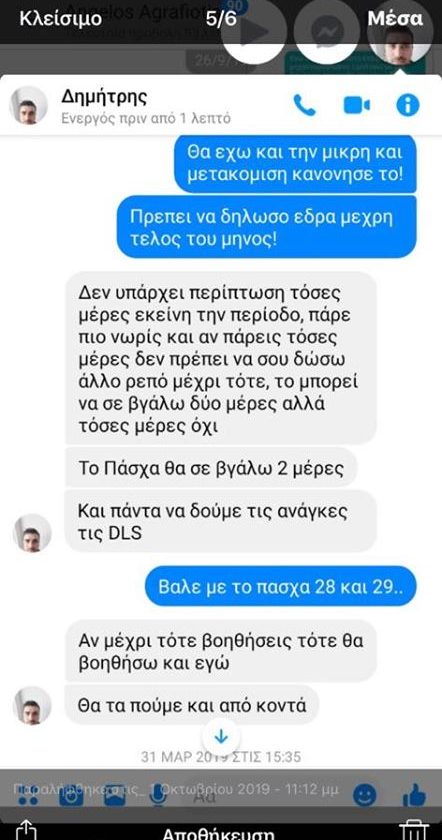Select the message about Πάσχα 2 μέρες
Viewport: 442px width, 840px height.
(x=211, y=468)
